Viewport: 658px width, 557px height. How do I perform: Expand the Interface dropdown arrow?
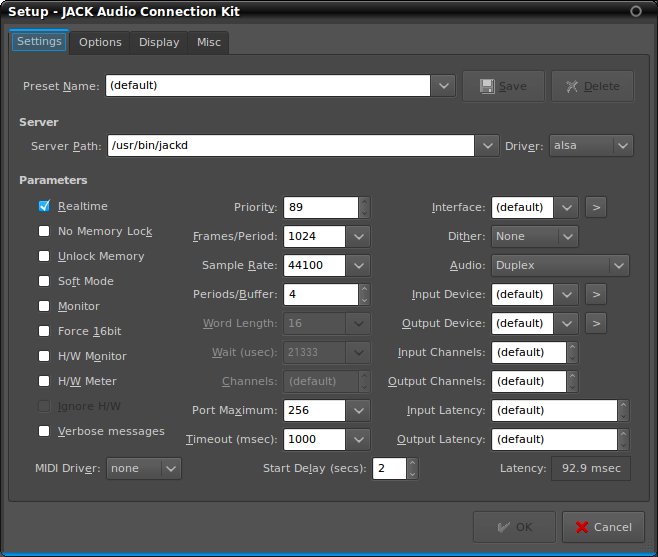coord(567,207)
